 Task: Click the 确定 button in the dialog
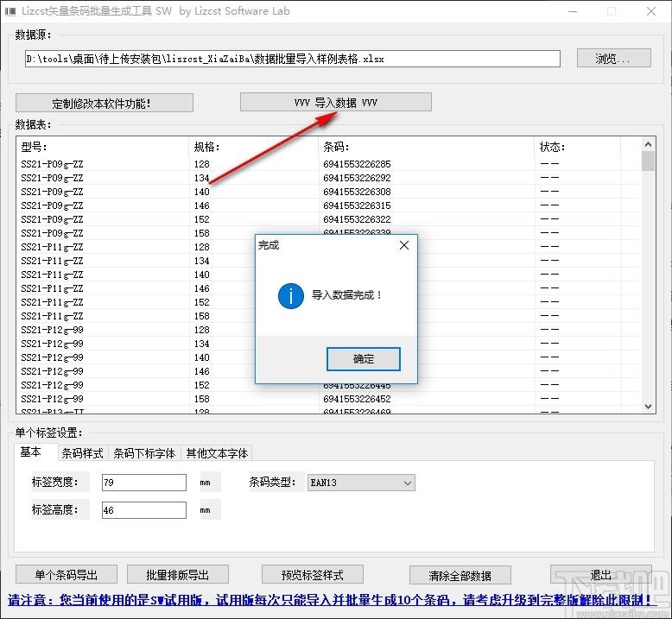[363, 359]
